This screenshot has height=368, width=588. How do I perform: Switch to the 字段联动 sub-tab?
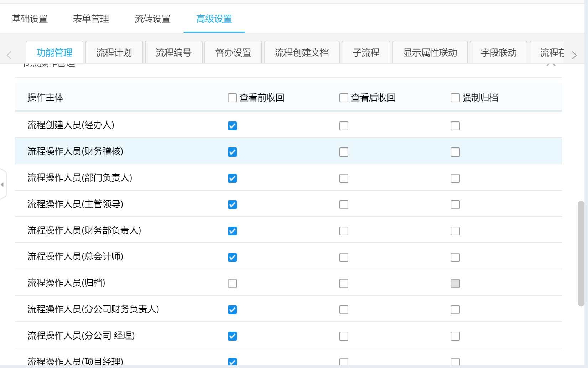pyautogui.click(x=498, y=53)
